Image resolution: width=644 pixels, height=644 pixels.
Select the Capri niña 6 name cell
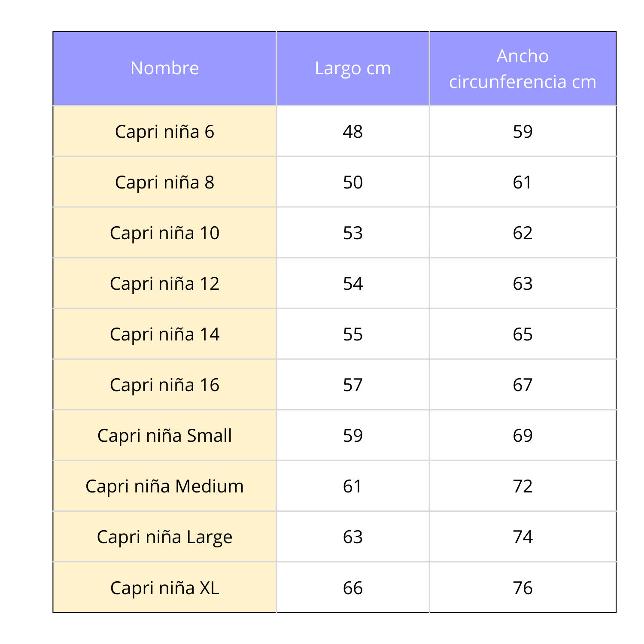coord(164,131)
